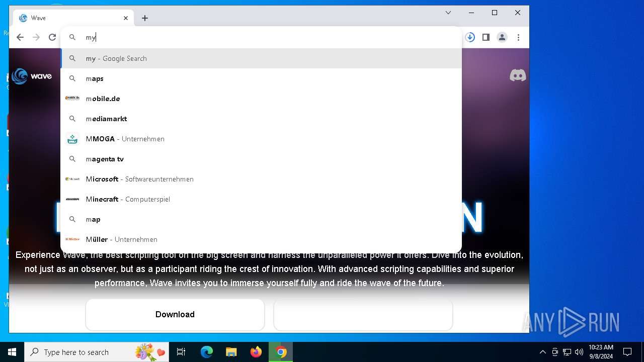Image resolution: width=644 pixels, height=362 pixels.
Task: Choose the 'maps' suggestion
Action: pyautogui.click(x=261, y=78)
